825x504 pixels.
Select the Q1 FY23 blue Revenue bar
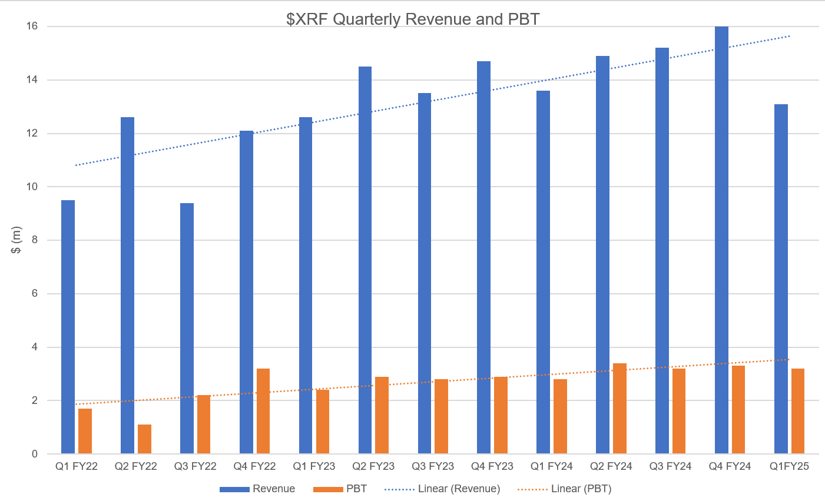[x=306, y=286]
